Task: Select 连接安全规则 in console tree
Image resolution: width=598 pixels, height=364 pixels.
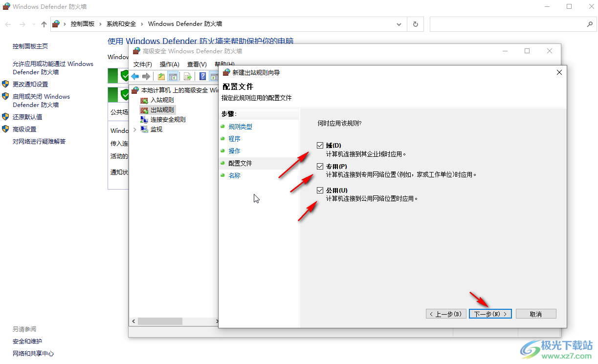Action: (168, 120)
